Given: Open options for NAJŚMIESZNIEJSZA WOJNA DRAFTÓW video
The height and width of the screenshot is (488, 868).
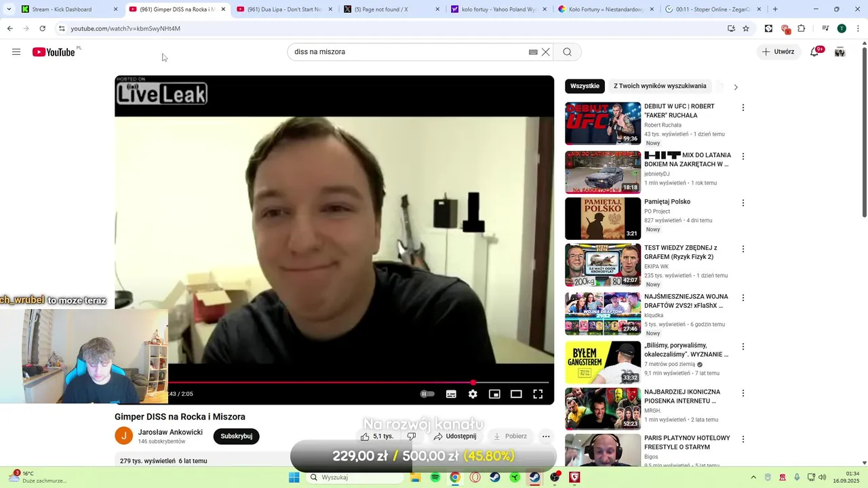Looking at the screenshot, I should (743, 298).
